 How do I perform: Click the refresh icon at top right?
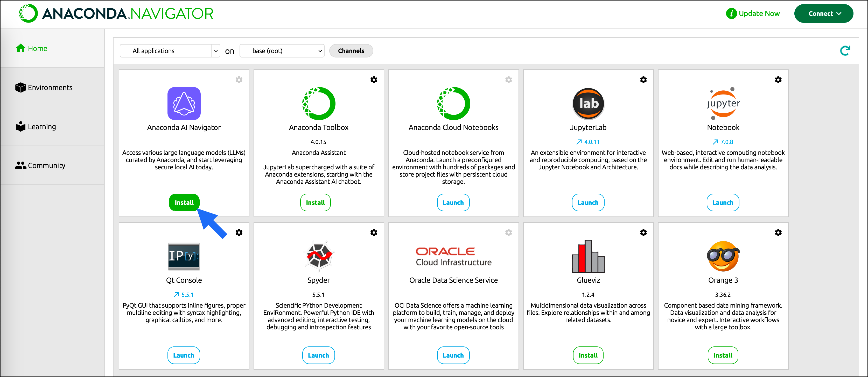click(845, 51)
